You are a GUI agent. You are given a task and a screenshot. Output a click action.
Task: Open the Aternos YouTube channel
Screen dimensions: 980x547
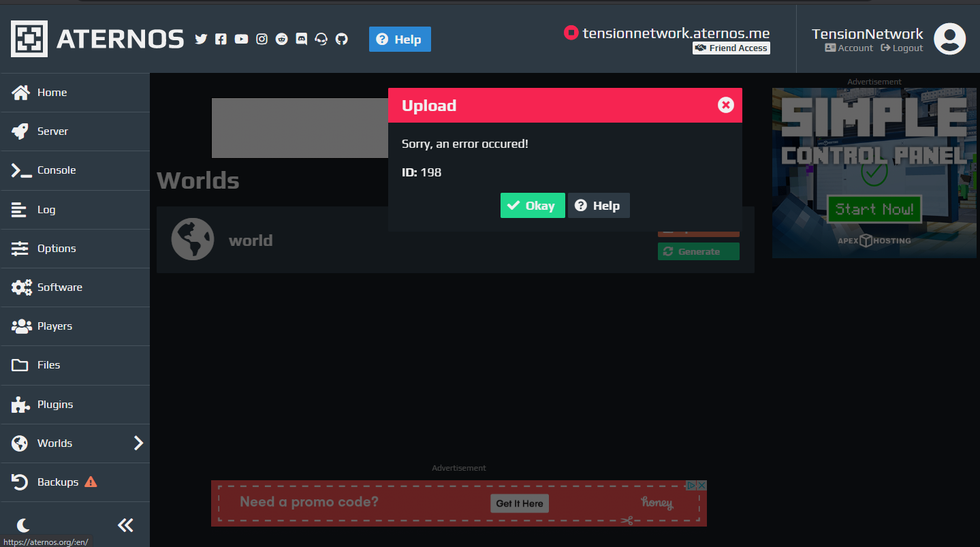241,39
